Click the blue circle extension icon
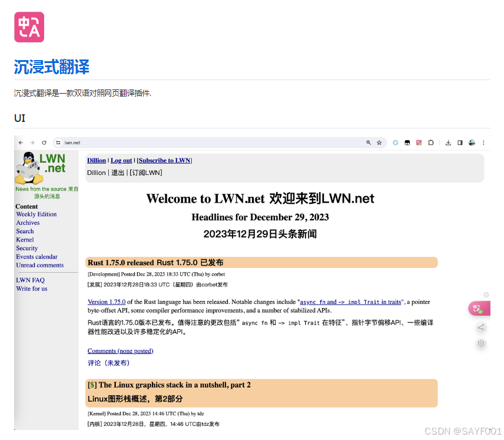Screen dimensions: 504x440 pyautogui.click(x=395, y=143)
